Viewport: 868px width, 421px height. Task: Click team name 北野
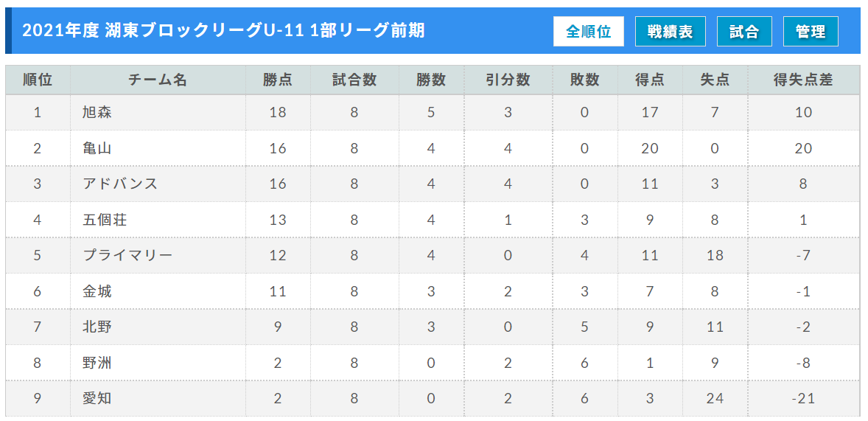point(97,327)
